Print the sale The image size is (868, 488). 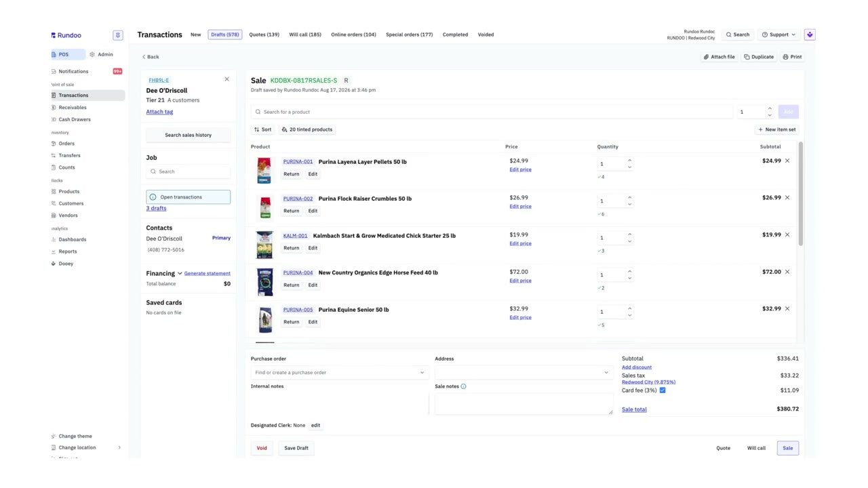click(x=792, y=57)
